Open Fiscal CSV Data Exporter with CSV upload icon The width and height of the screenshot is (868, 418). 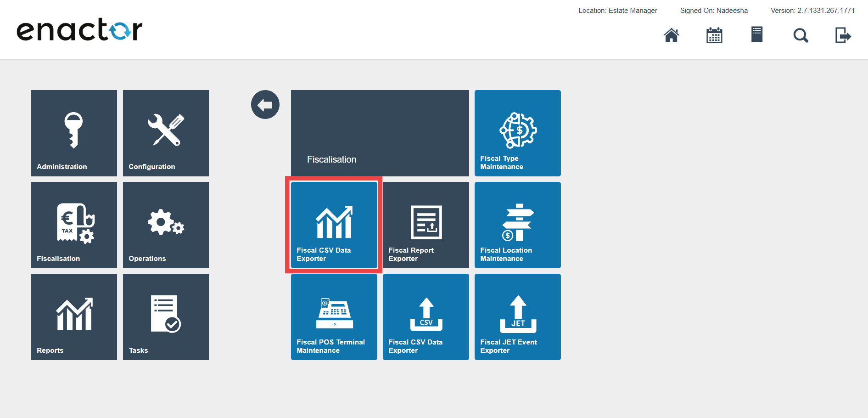[426, 317]
